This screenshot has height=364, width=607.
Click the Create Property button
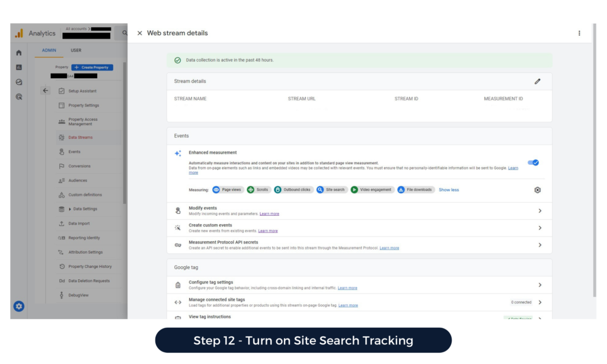tap(92, 68)
